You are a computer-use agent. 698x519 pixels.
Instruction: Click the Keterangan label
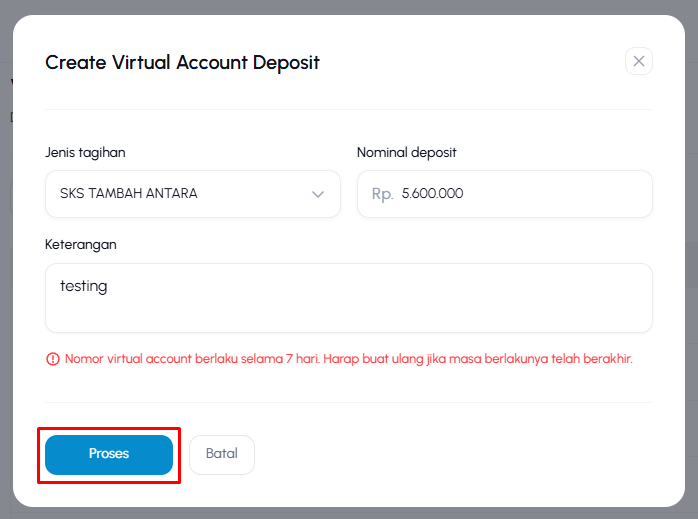[81, 245]
